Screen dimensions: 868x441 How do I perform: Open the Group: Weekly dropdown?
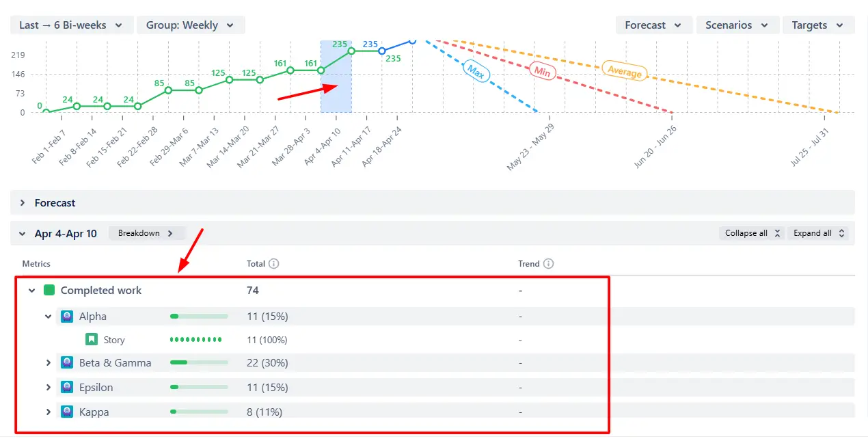191,25
